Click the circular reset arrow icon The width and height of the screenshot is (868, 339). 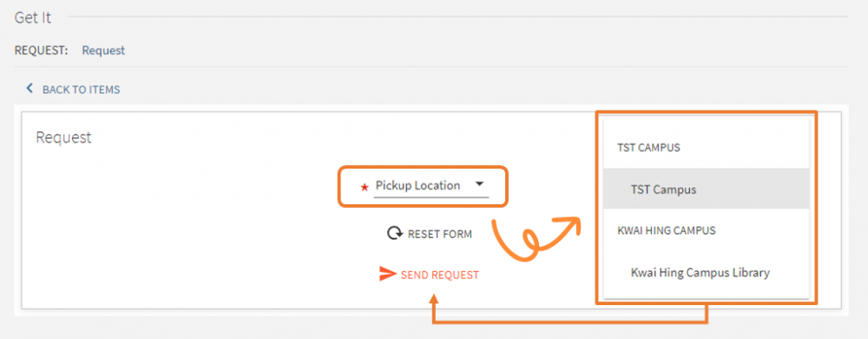point(395,234)
